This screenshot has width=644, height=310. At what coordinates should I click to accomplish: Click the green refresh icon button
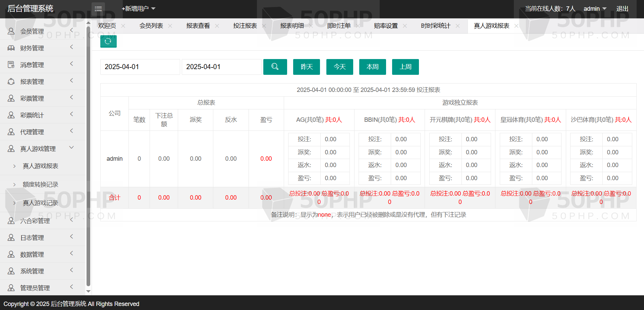click(x=108, y=41)
